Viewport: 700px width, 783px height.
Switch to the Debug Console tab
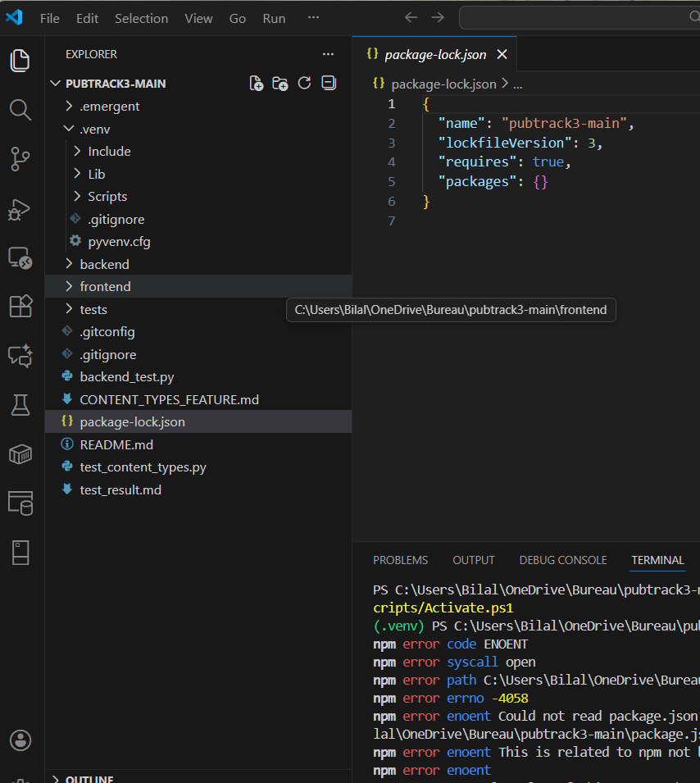tap(562, 560)
